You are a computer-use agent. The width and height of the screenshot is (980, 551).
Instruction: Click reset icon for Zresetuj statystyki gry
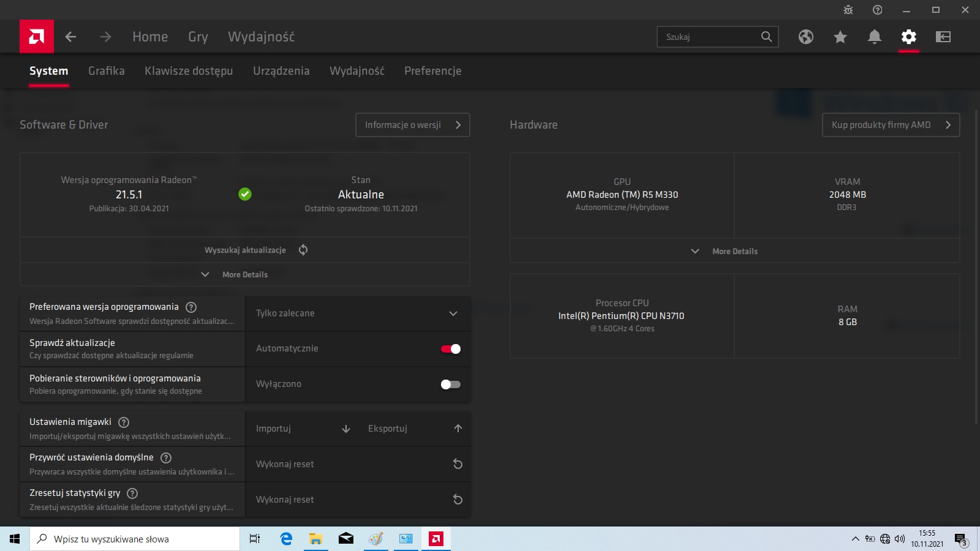click(x=458, y=500)
